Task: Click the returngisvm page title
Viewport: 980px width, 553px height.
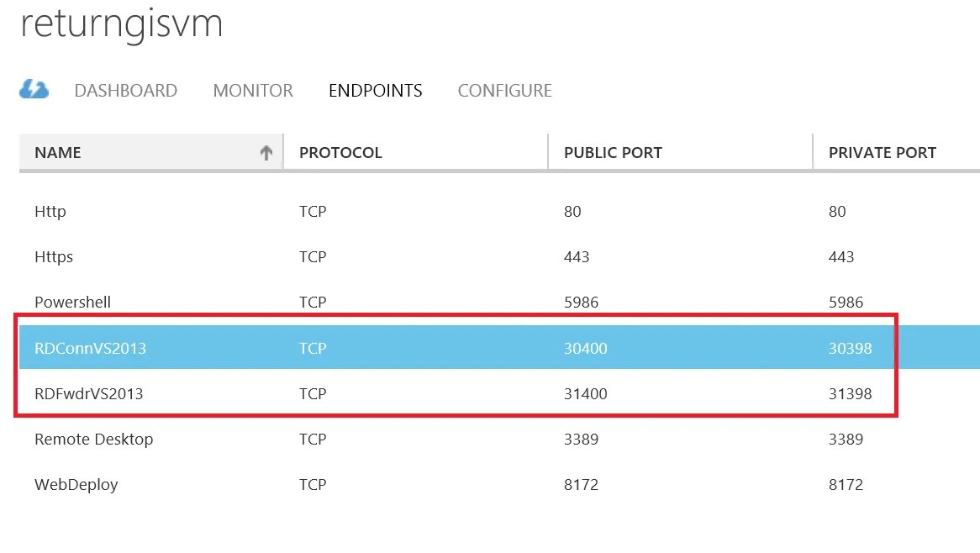Action: click(x=122, y=25)
